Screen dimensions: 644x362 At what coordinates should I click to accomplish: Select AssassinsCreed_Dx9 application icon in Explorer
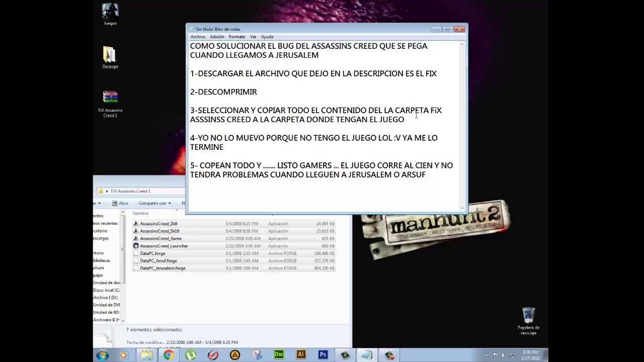coord(136,224)
